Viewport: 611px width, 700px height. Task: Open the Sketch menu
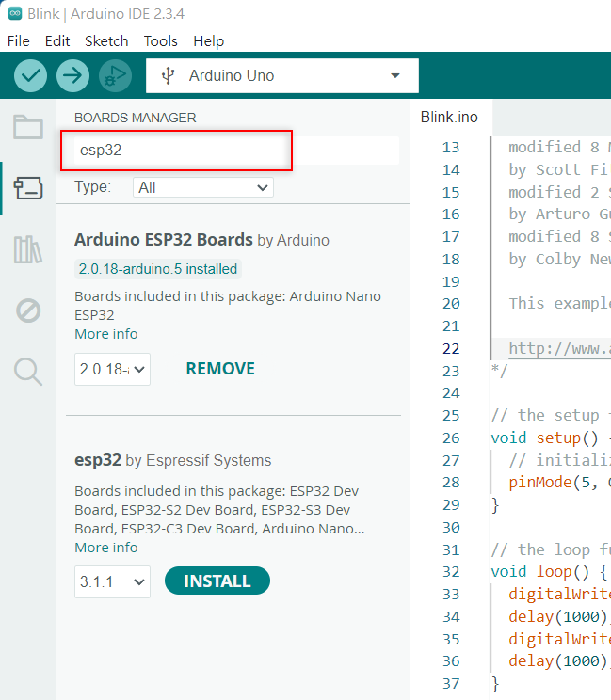106,41
